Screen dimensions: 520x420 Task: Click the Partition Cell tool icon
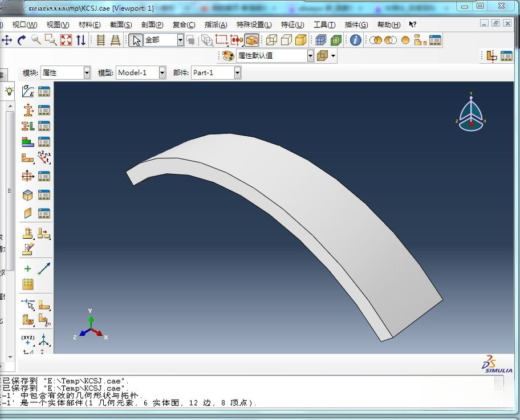pyautogui.click(x=28, y=320)
